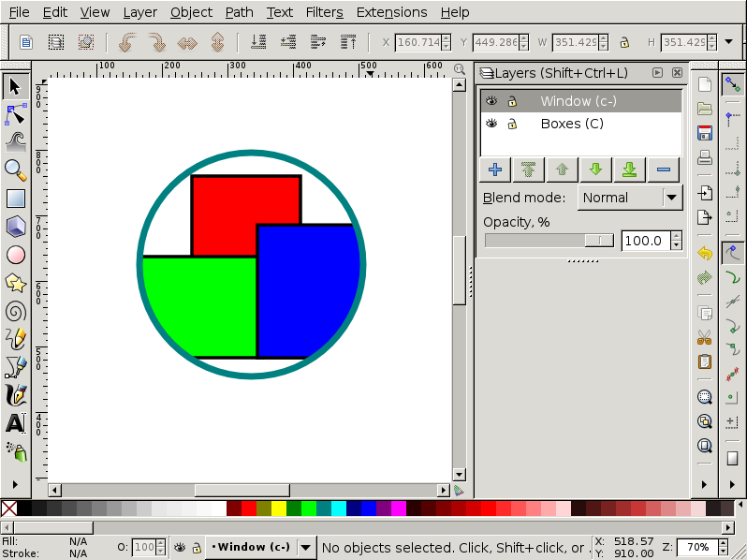This screenshot has height=560, width=747.
Task: Lock the Window (c-) layer
Action: click(x=512, y=101)
